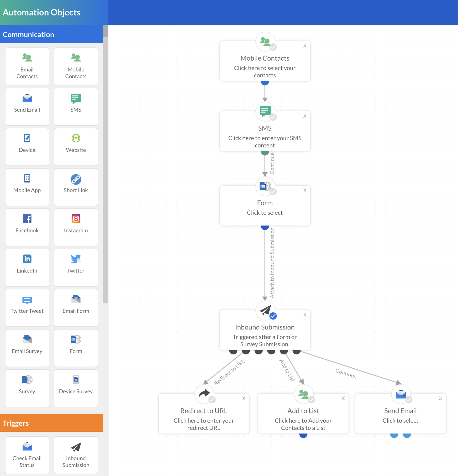The image size is (458, 476).
Task: Click the LinkedIn object icon
Action: [x=27, y=259]
